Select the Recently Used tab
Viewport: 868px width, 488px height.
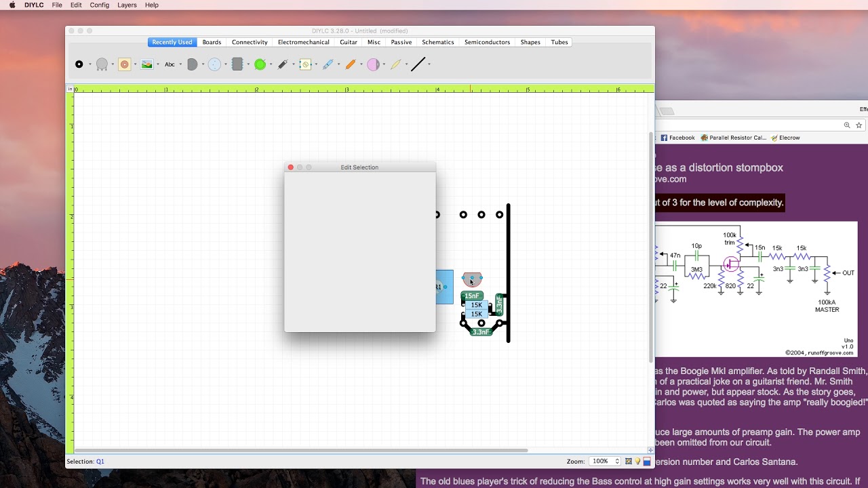point(172,42)
